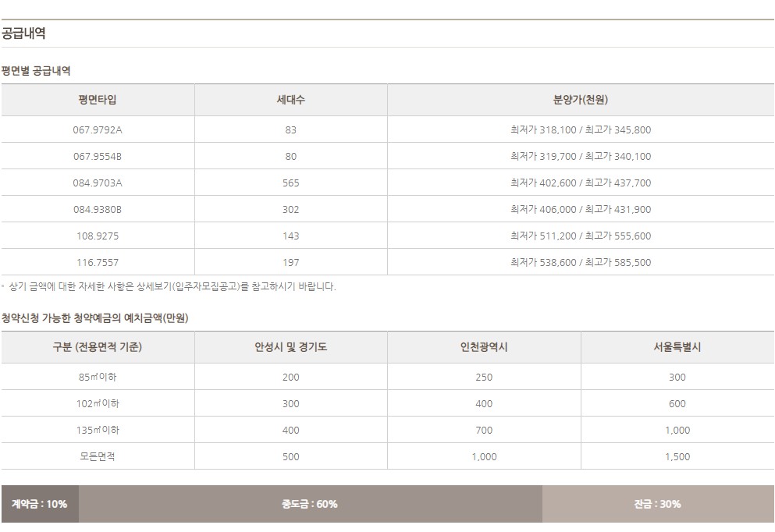Select the 135㎡이하 row label
This screenshot has width=775, height=532.
coord(98,431)
